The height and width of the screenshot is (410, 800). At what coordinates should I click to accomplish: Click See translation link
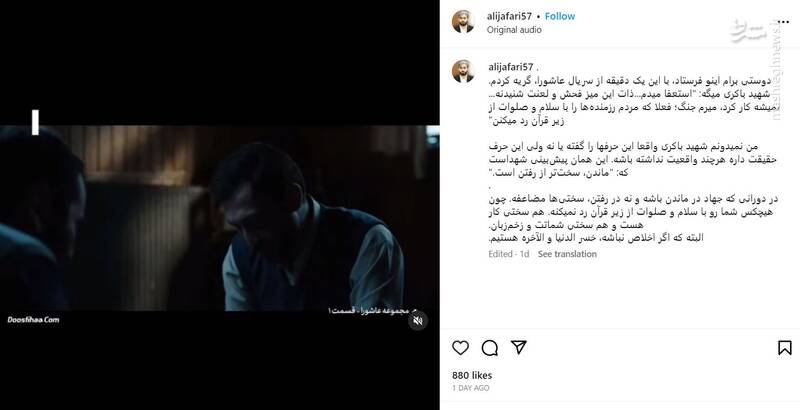tap(567, 254)
